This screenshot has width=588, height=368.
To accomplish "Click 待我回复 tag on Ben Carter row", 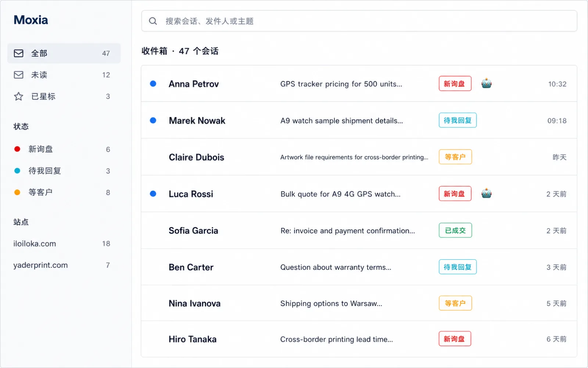I will click(x=458, y=267).
